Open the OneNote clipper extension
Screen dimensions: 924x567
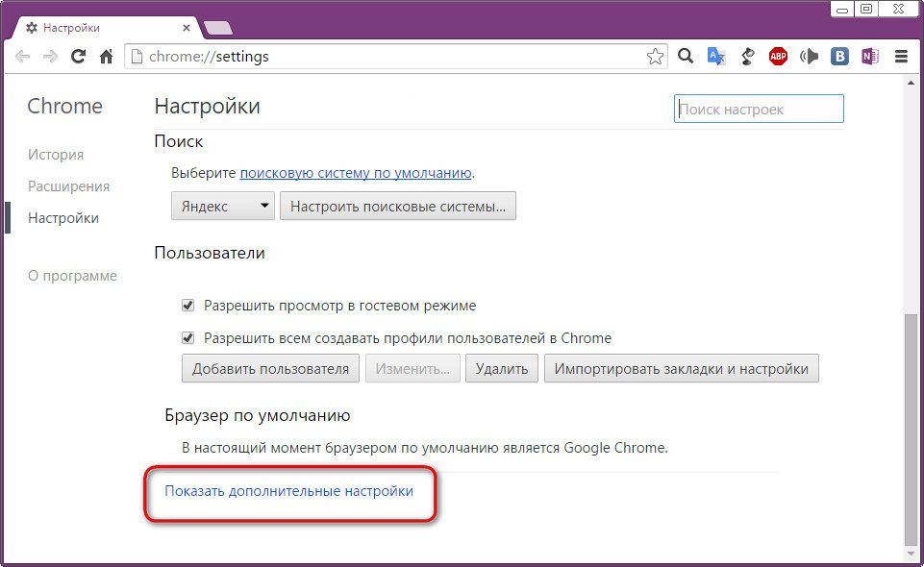tap(870, 56)
